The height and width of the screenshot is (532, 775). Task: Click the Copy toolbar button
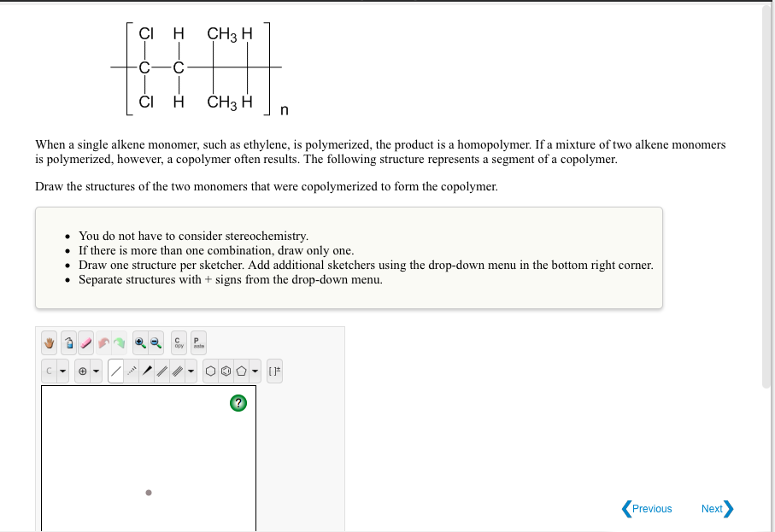pyautogui.click(x=179, y=342)
